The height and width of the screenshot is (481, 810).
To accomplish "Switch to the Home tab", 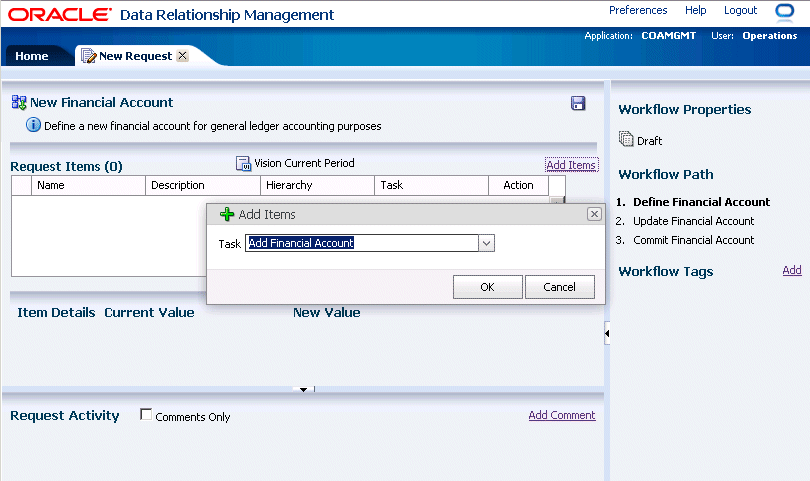I will pyautogui.click(x=32, y=56).
